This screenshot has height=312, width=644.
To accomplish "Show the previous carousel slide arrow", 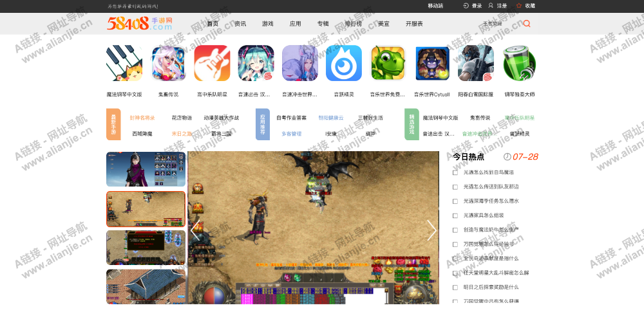I will click(x=196, y=230).
